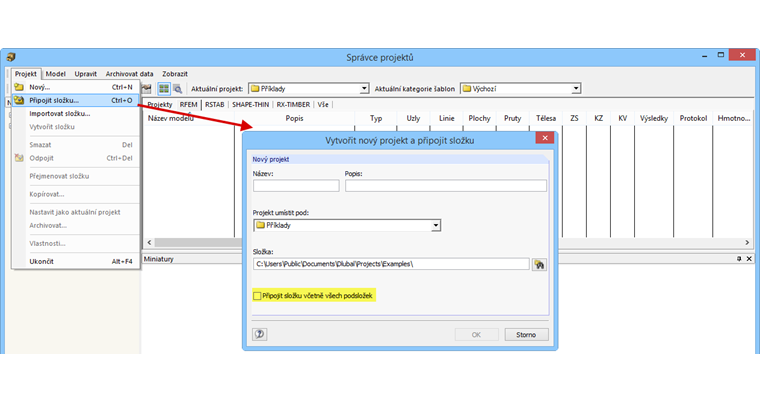Click the toolbar icon left of thumbnails view
760x403 pixels.
[x=147, y=89]
